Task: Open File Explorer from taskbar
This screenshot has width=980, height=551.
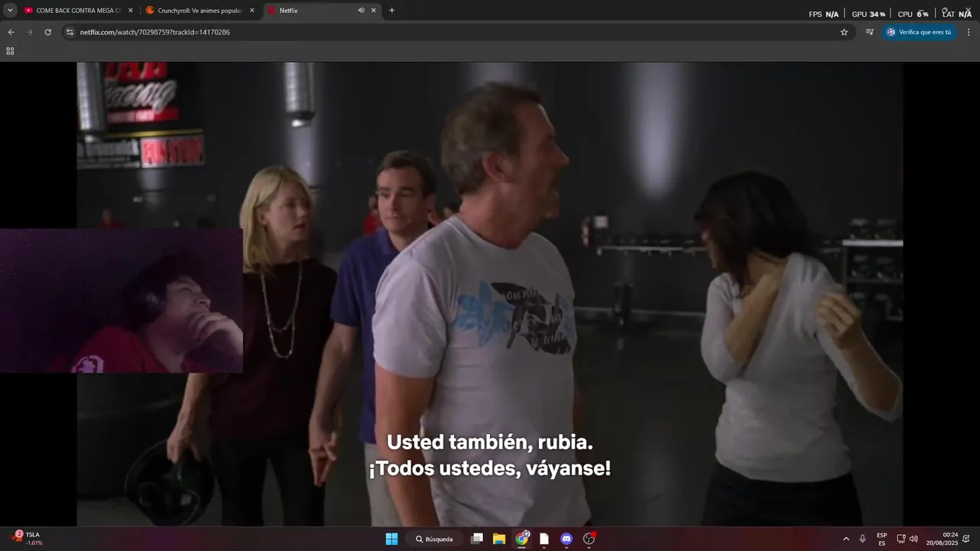Action: pos(499,539)
